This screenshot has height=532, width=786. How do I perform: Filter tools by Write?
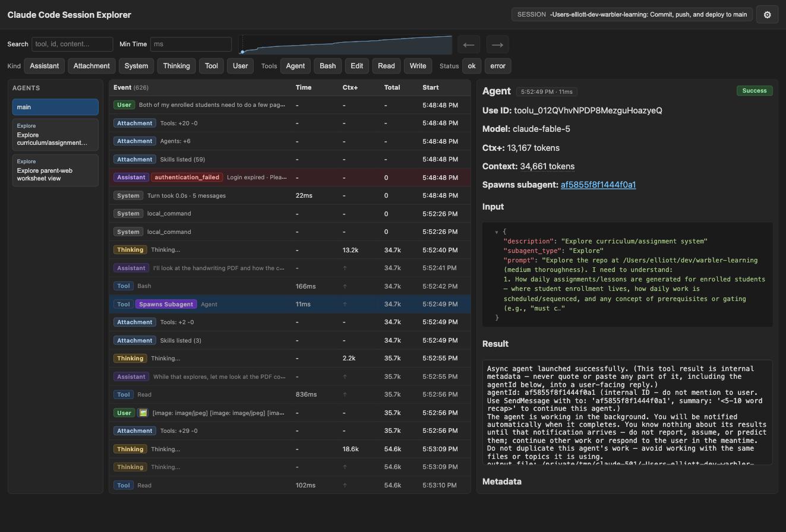point(418,66)
